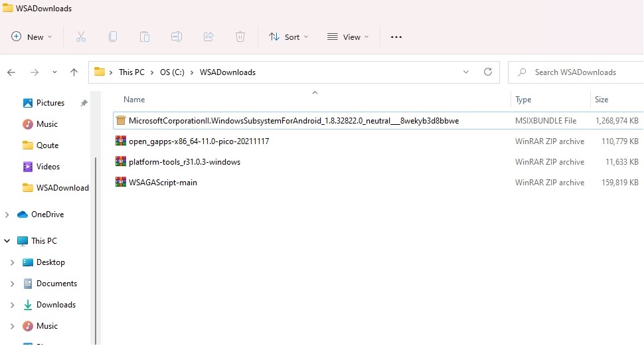Click the open_gapps WinRAR archive icon
The height and width of the screenshot is (346, 644).
[x=121, y=141]
